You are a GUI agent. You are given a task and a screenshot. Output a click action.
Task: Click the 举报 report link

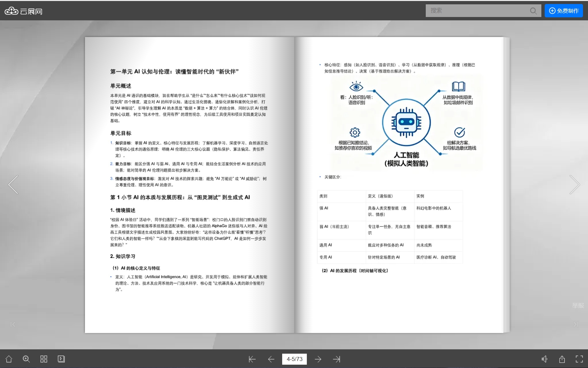578,305
